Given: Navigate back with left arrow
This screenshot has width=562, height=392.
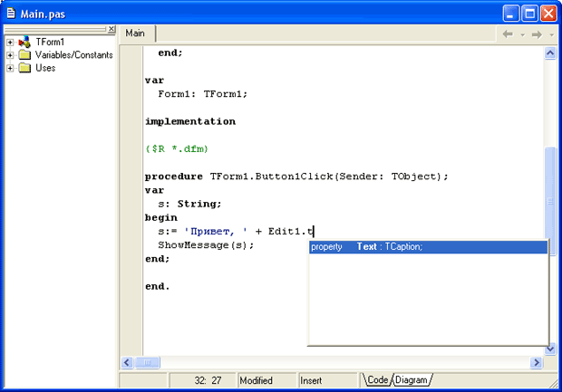Looking at the screenshot, I should (x=508, y=34).
